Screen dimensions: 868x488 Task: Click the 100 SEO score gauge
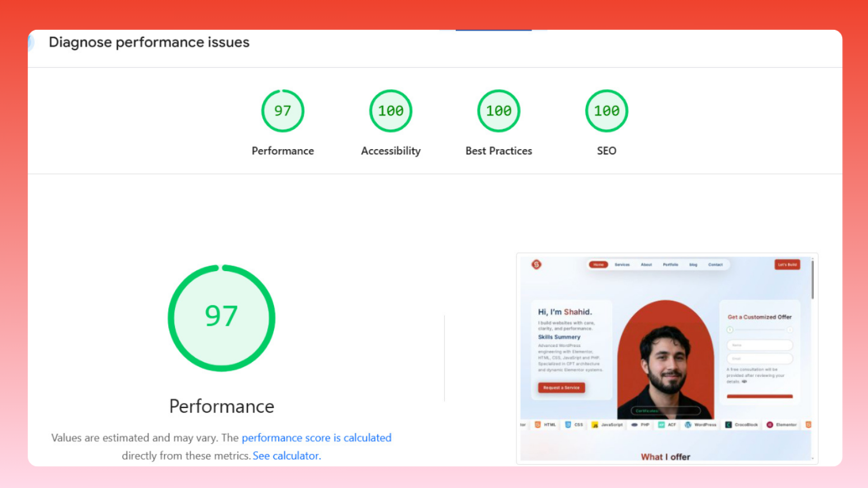point(606,111)
